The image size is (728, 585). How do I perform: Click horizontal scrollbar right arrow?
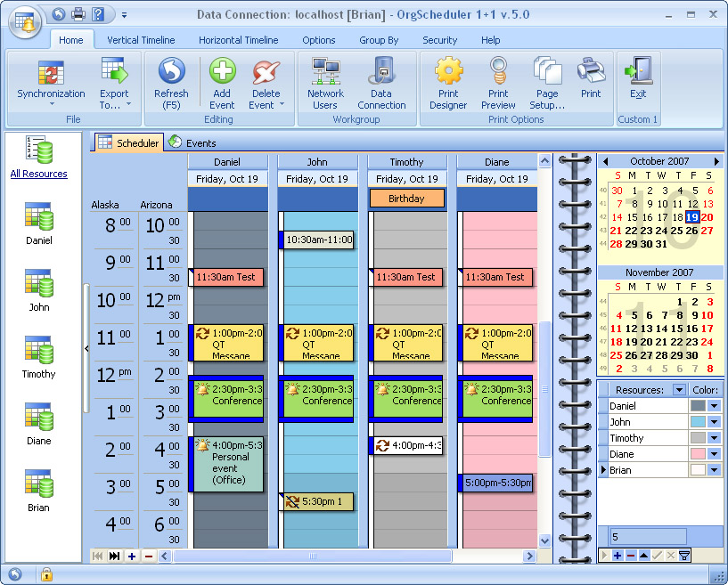tap(529, 556)
